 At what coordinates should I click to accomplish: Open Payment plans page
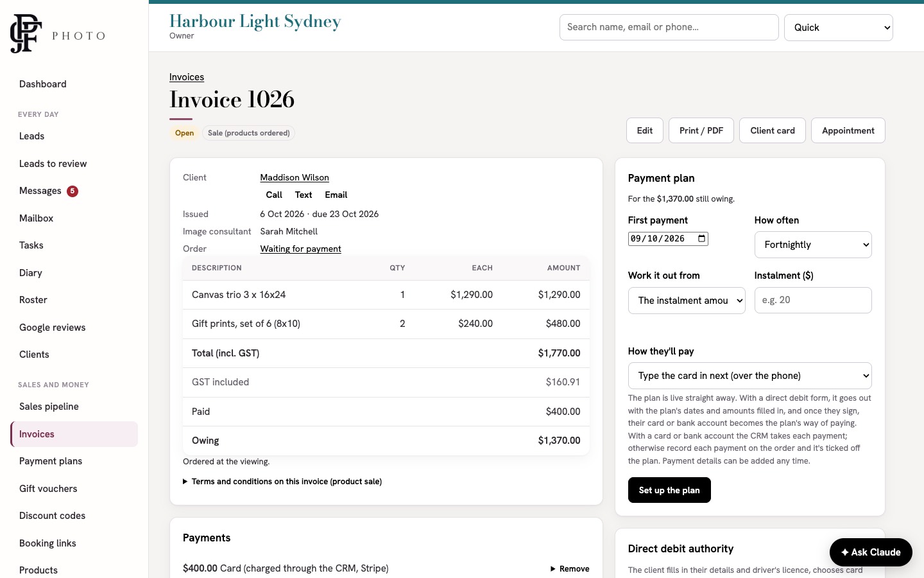(74, 461)
